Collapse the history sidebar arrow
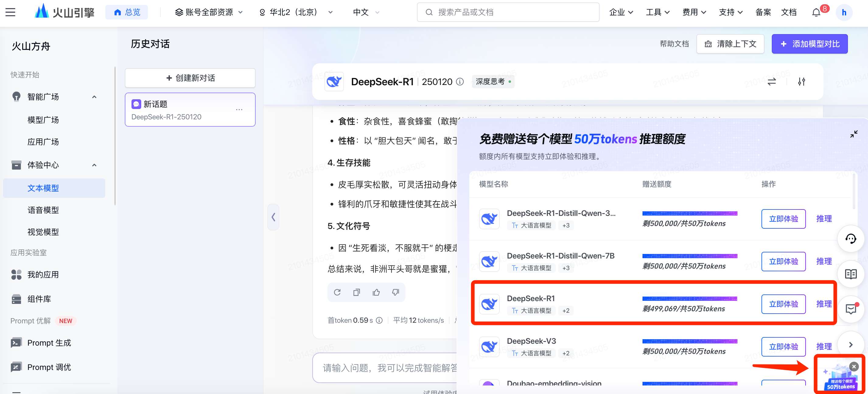 (x=273, y=217)
